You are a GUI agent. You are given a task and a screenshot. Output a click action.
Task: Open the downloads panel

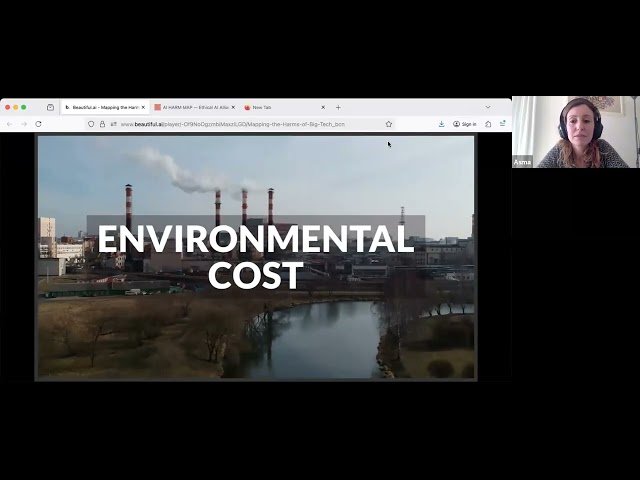pyautogui.click(x=441, y=124)
